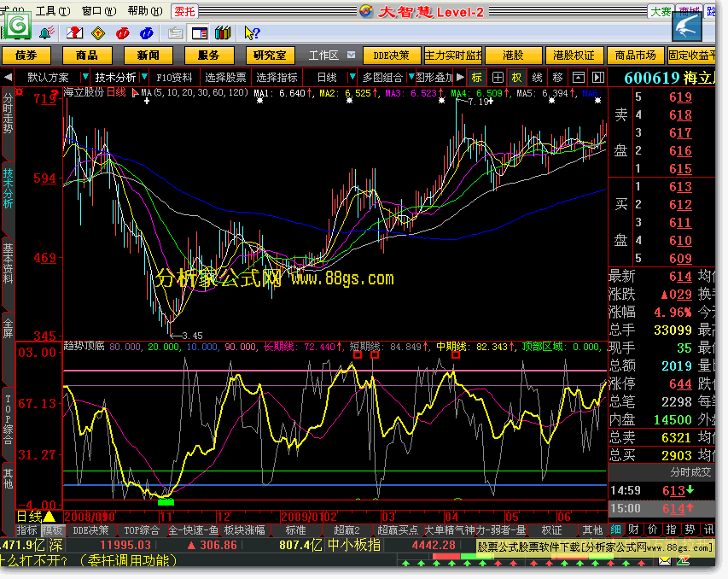
Task: Click the 商品市场 button
Action: pos(635,56)
